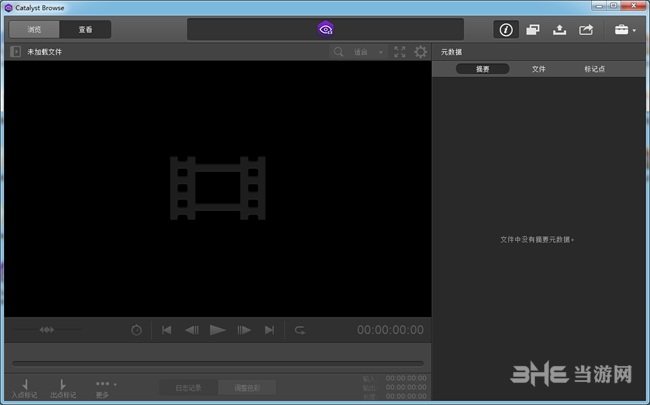Click the 00:00:00:00 timecode display

390,330
